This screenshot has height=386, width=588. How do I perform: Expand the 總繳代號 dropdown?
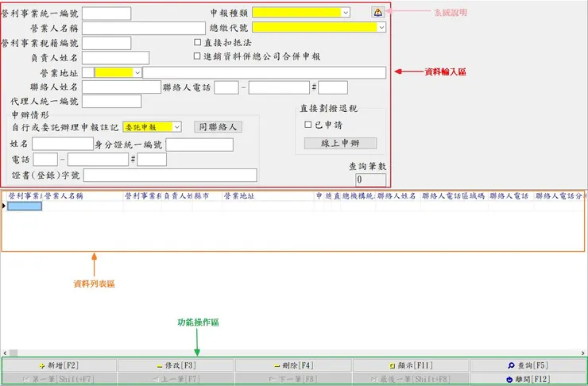[381, 27]
